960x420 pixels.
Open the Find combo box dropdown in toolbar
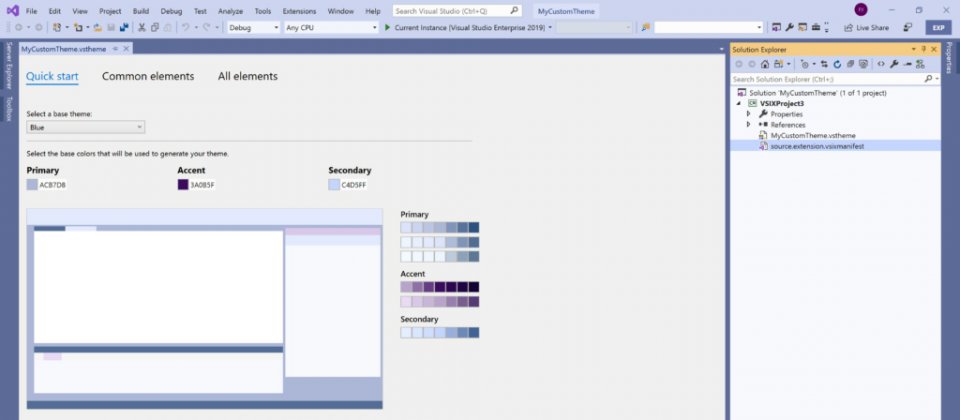pyautogui.click(x=760, y=28)
